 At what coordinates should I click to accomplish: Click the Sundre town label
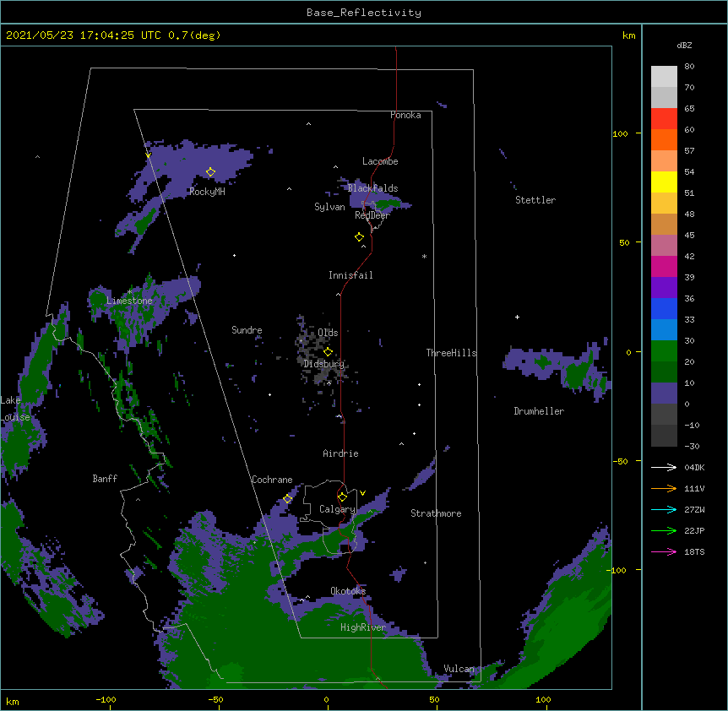(247, 330)
